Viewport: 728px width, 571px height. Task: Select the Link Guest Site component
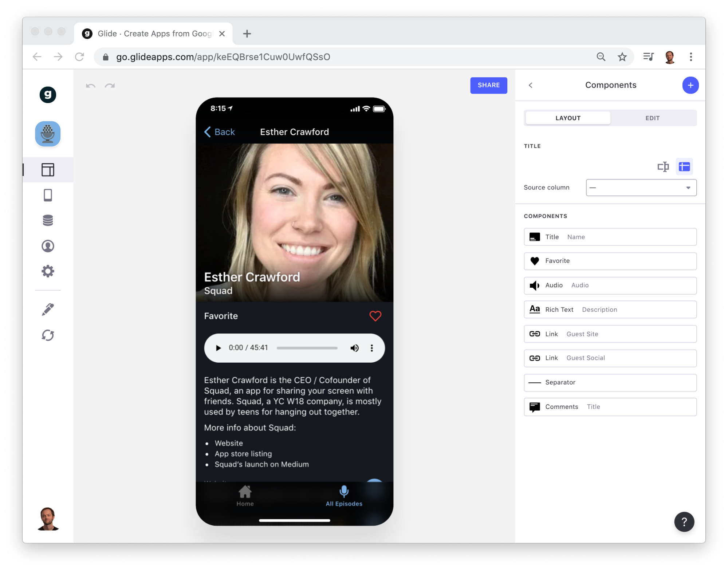[x=610, y=334]
